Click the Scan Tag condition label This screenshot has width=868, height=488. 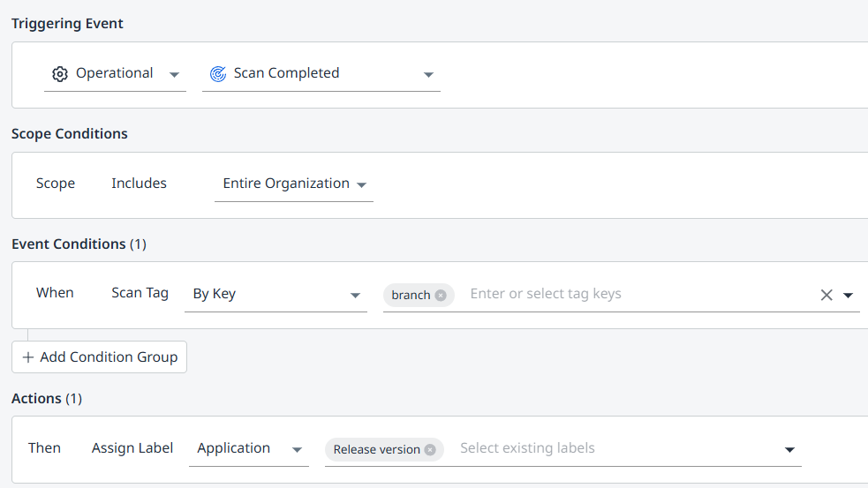(140, 293)
